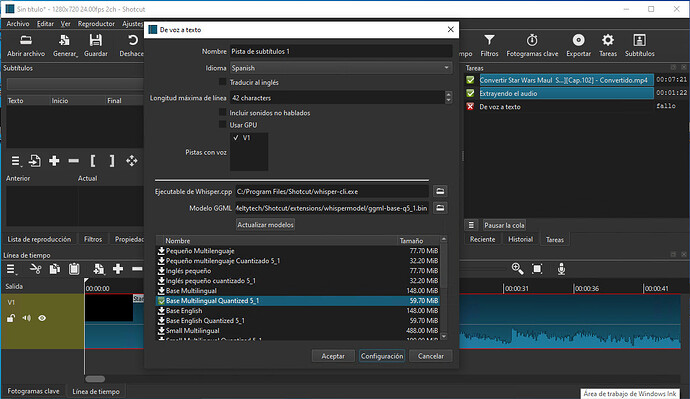690x399 pixels.
Task: Click Pausar la cola button
Action: pos(504,225)
